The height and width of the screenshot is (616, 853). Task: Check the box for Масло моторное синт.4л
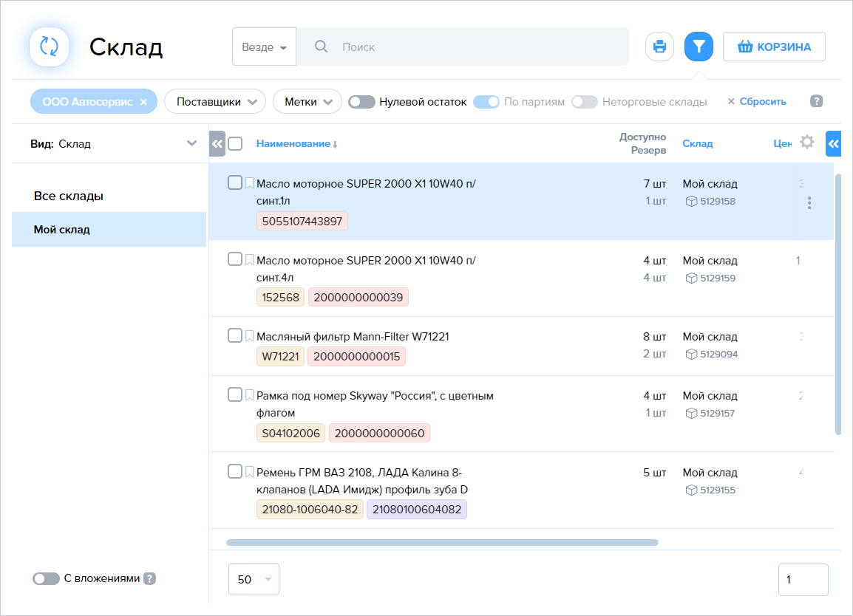click(x=235, y=259)
